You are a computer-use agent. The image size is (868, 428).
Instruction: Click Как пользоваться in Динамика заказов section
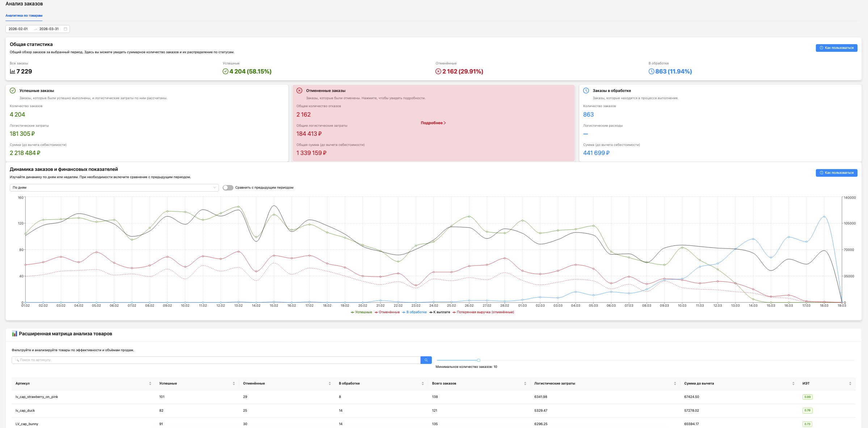coord(836,173)
